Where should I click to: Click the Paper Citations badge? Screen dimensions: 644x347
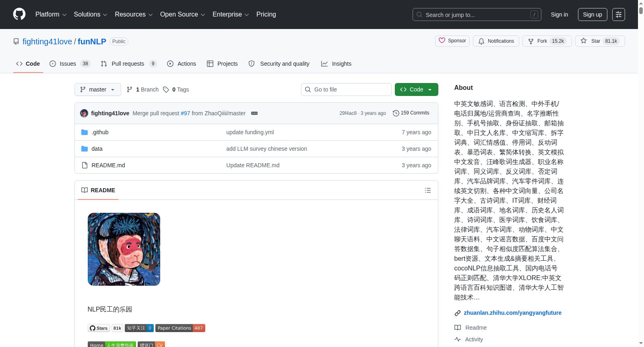click(x=180, y=328)
